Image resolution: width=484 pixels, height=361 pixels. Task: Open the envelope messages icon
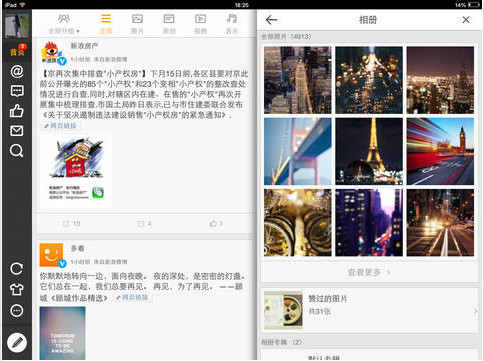click(17, 131)
